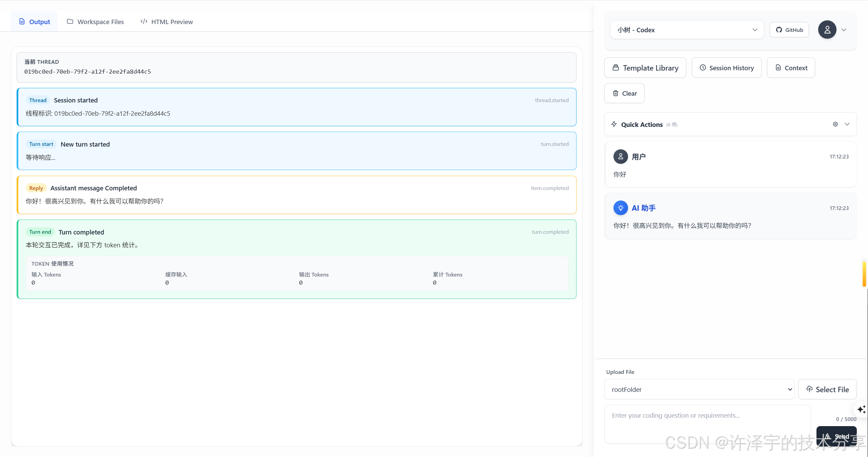Screen dimensions: 868x457
Task: Expand the Quick Actions chevron
Action: [847, 124]
